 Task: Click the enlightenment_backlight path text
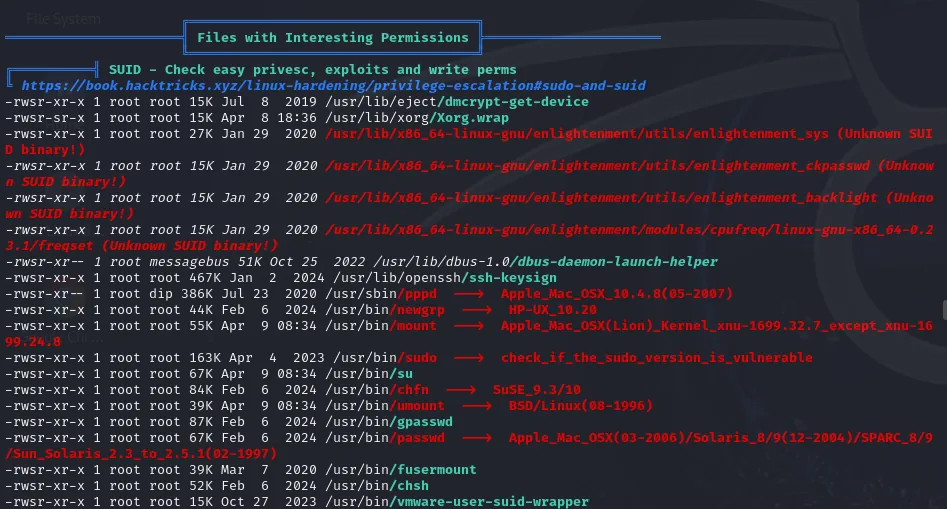602,197
